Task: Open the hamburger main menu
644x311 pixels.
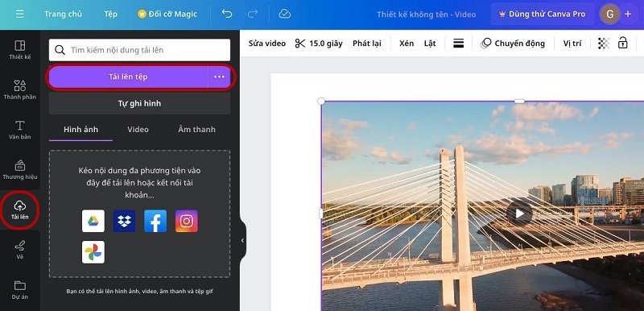Action: click(19, 14)
